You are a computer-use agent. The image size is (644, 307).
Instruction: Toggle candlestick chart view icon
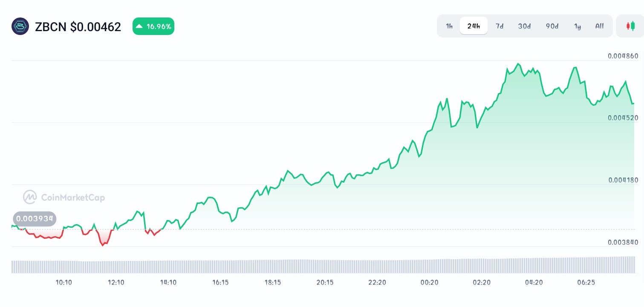tap(630, 26)
